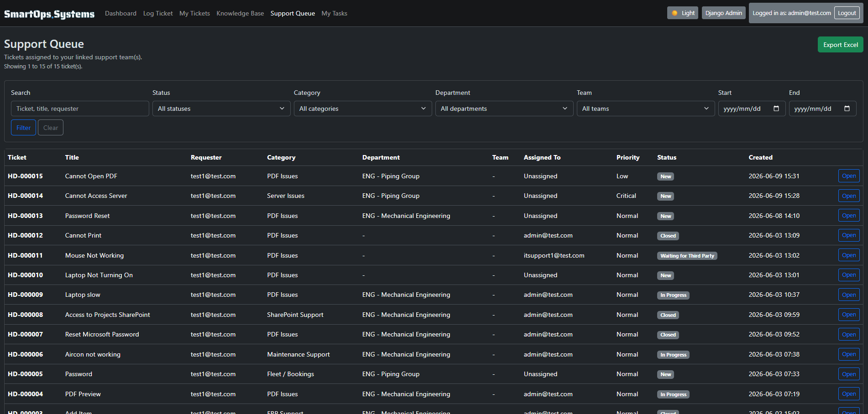Expand the All statuses dropdown

point(221,109)
